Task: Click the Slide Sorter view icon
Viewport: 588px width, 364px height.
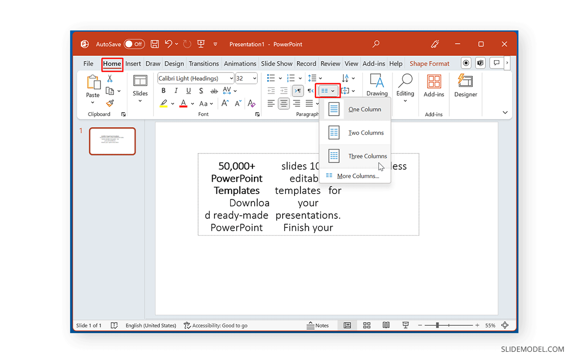Action: tap(367, 325)
